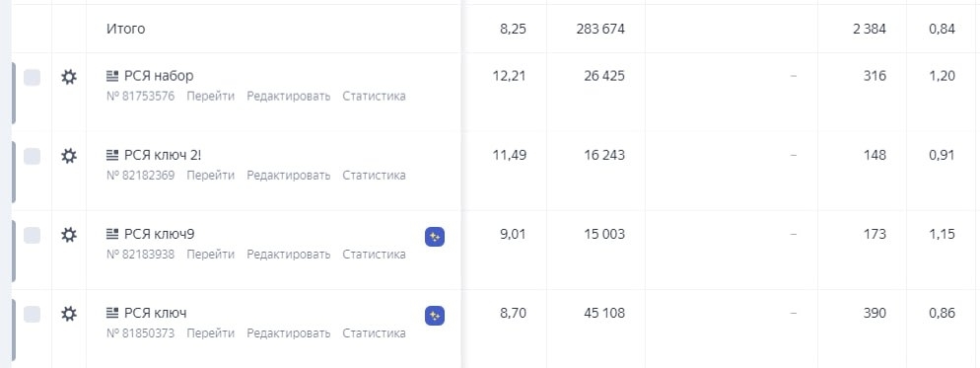Click Перейти under РСЯ ключ 2!
Screen dimensions: 980x368
pyautogui.click(x=211, y=176)
